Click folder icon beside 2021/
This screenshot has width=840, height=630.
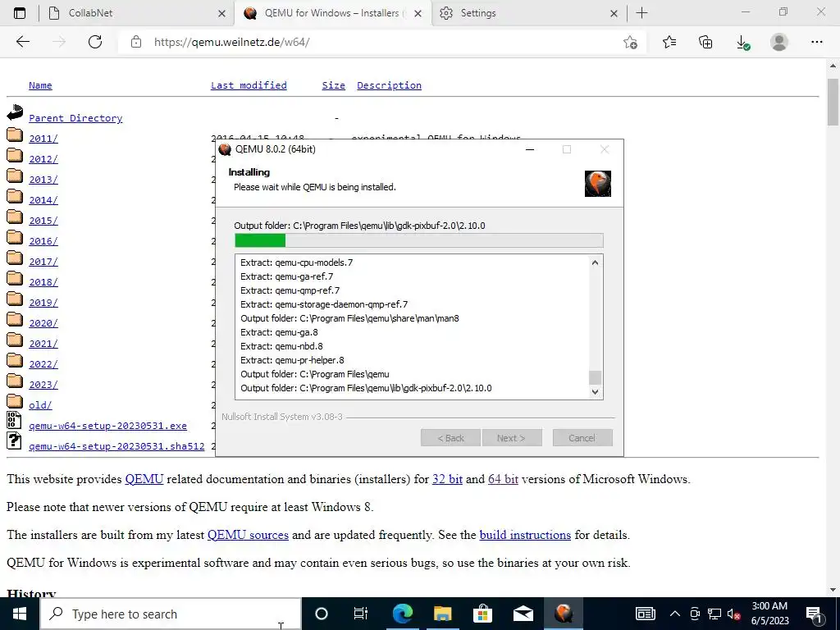(15, 340)
